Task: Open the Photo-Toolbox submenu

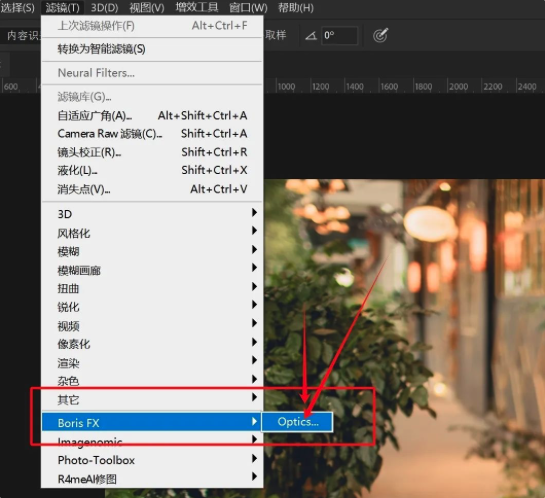Action: pyautogui.click(x=152, y=460)
